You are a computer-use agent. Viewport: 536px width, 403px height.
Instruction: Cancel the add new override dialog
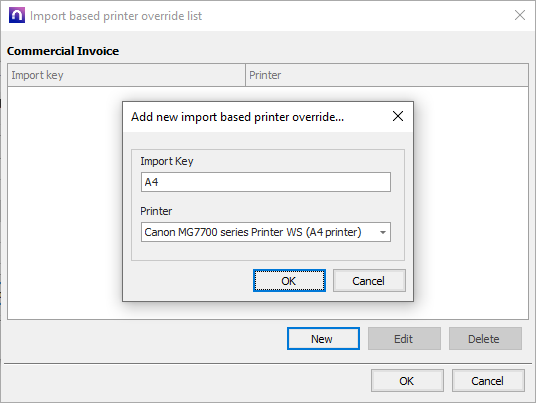tap(369, 281)
